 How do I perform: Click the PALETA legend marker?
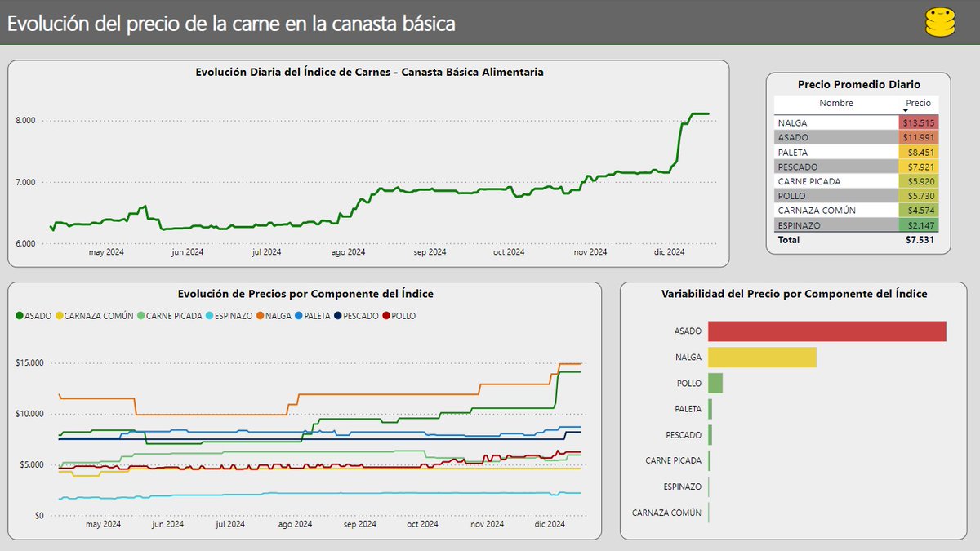click(x=299, y=317)
